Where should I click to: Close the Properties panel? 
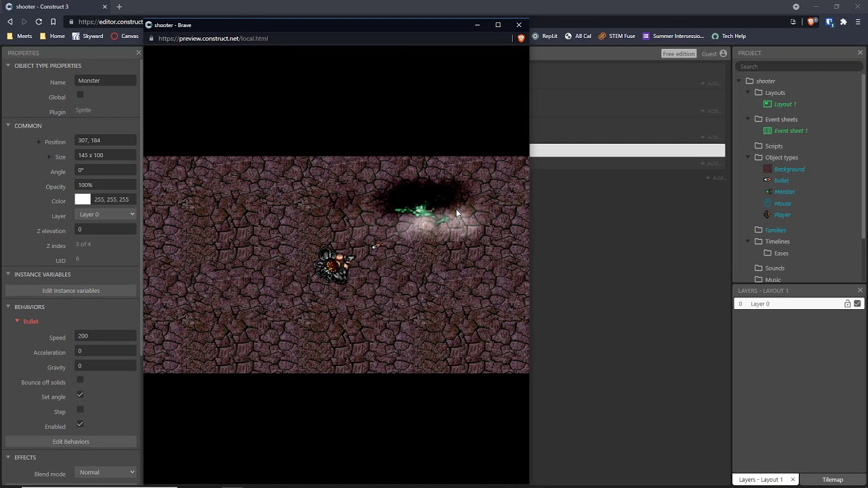(x=138, y=53)
